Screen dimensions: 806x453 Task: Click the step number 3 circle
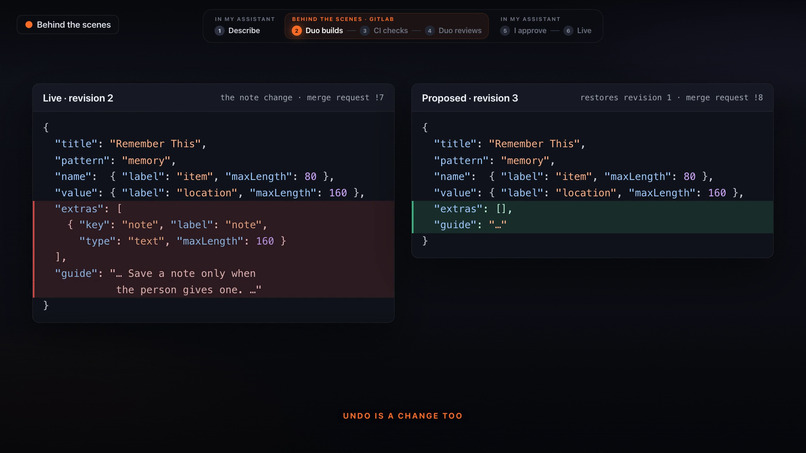364,30
